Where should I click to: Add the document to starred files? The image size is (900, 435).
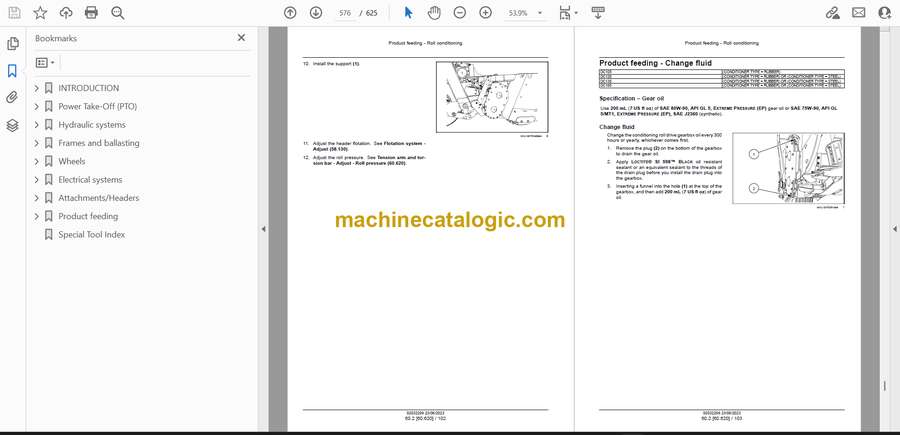[x=40, y=13]
